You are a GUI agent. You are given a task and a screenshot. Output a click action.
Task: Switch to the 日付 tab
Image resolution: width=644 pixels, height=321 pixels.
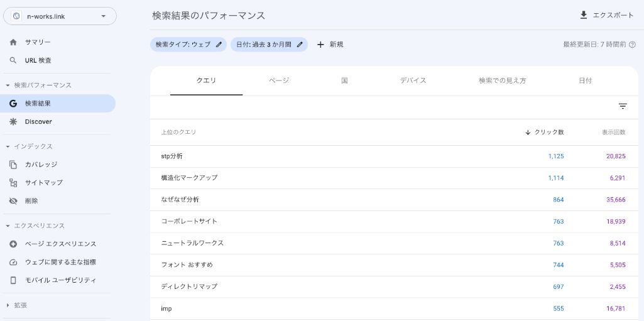[x=586, y=80]
